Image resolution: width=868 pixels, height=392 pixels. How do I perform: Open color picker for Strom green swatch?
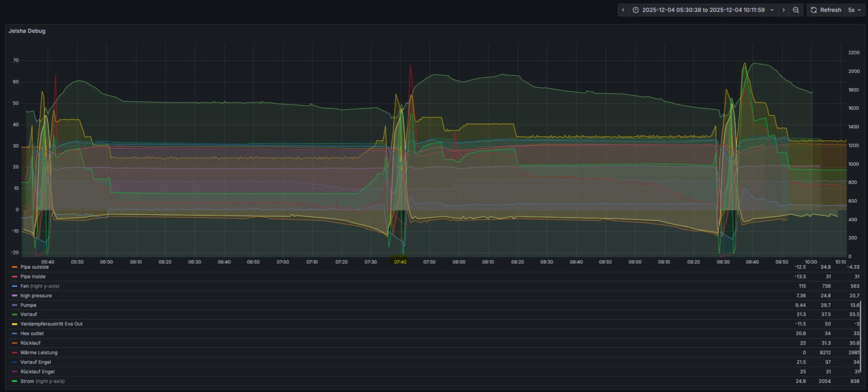[14, 381]
